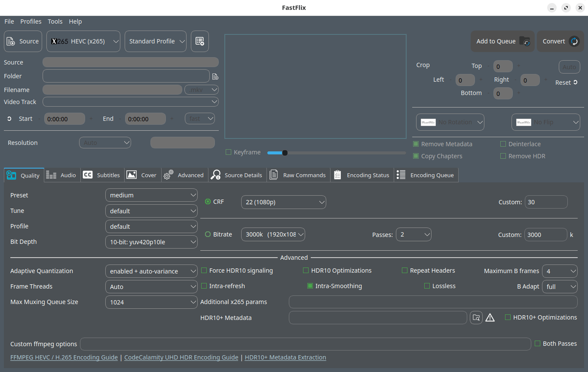Viewport: 588px width, 372px height.
Task: Enable the Lossless checkbox
Action: (x=427, y=286)
